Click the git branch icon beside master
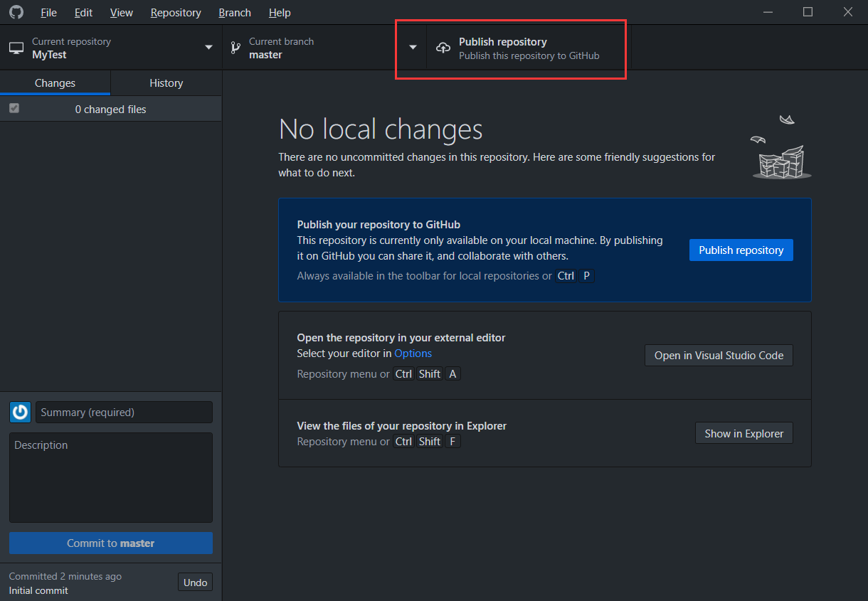This screenshot has height=601, width=868. click(x=234, y=48)
